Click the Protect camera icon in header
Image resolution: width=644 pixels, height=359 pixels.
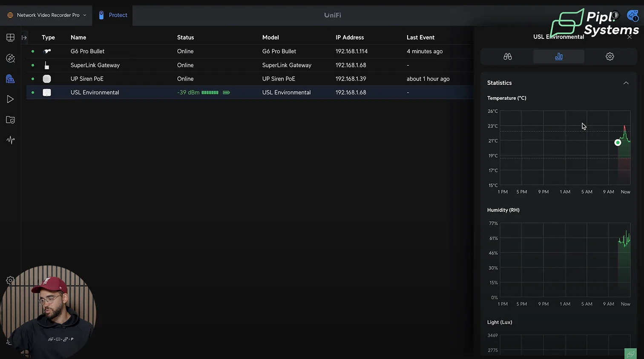click(101, 15)
